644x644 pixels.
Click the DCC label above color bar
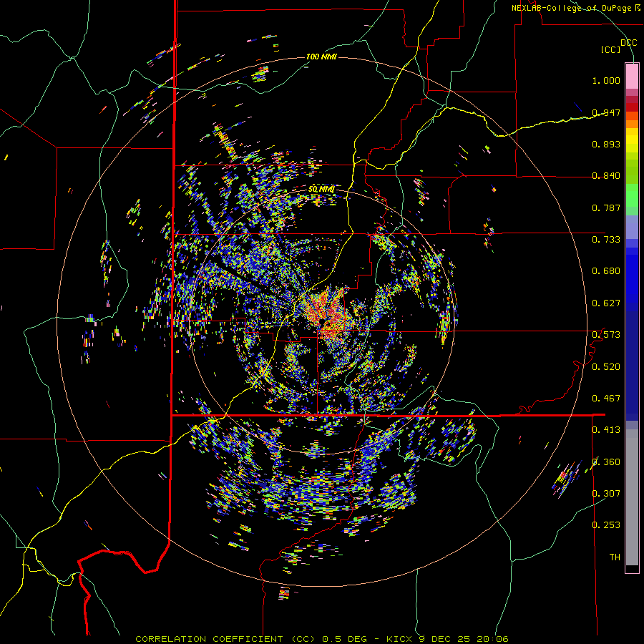pos(628,43)
